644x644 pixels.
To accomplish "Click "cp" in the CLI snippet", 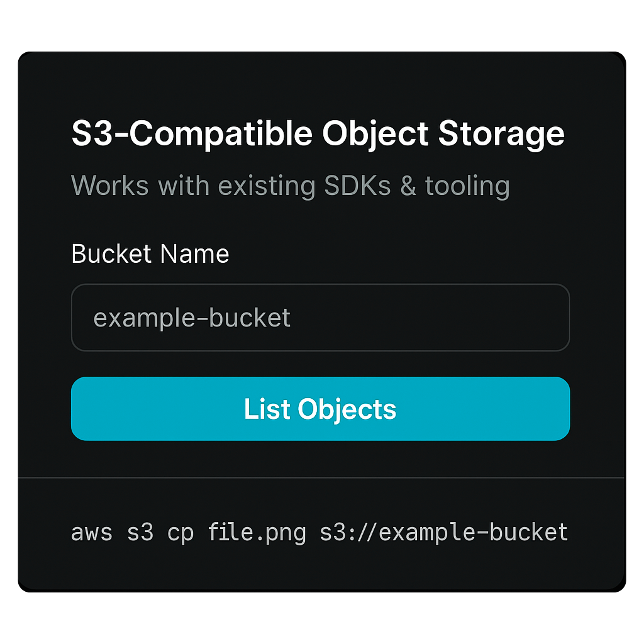I will [180, 532].
